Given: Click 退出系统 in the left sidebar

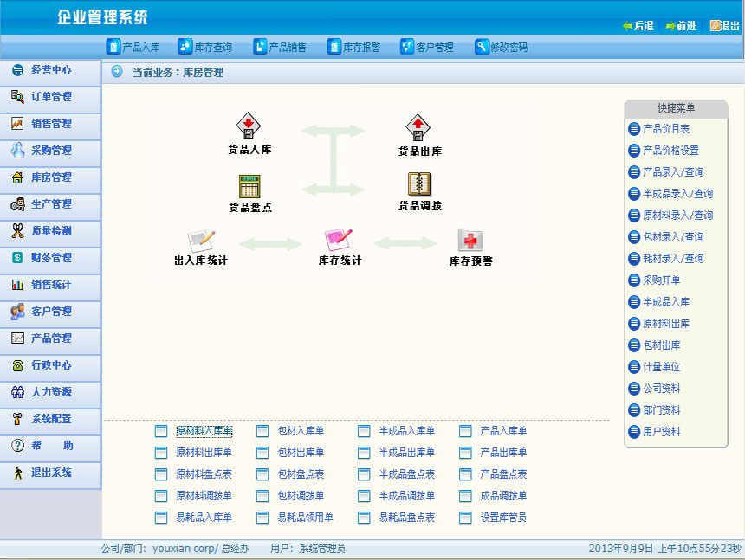Looking at the screenshot, I should pos(50,473).
